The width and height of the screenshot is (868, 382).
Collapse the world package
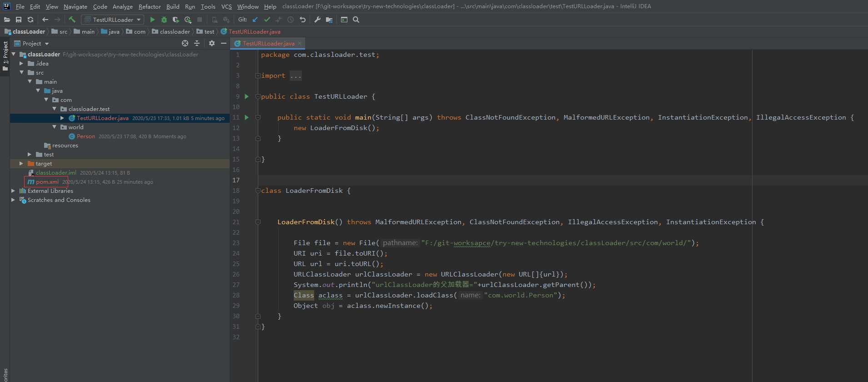[x=54, y=127]
